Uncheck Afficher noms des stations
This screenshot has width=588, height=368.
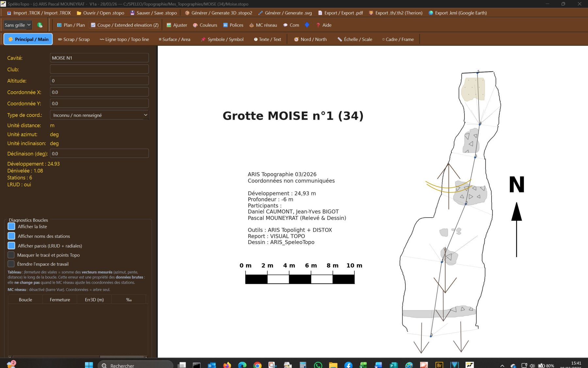[11, 236]
